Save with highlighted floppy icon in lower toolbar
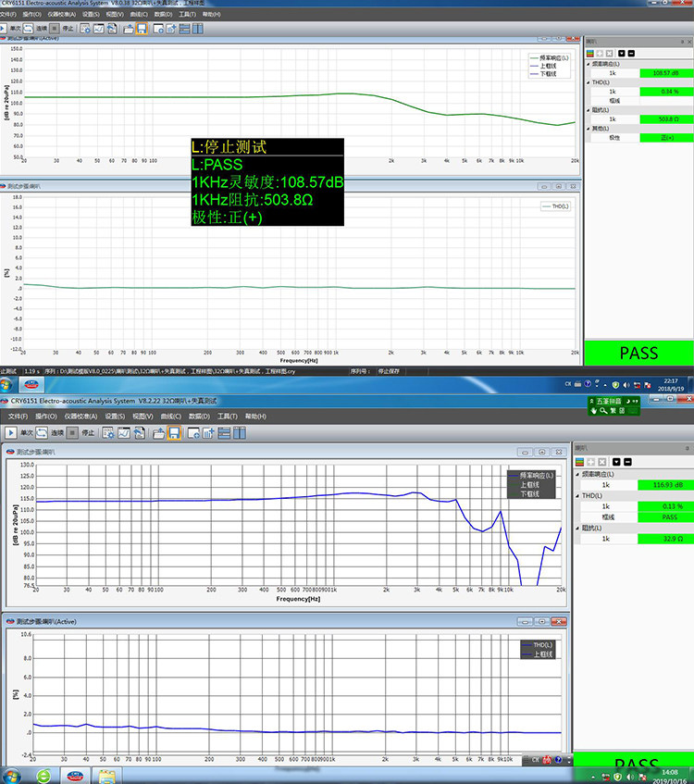This screenshot has width=694, height=784. (x=174, y=433)
